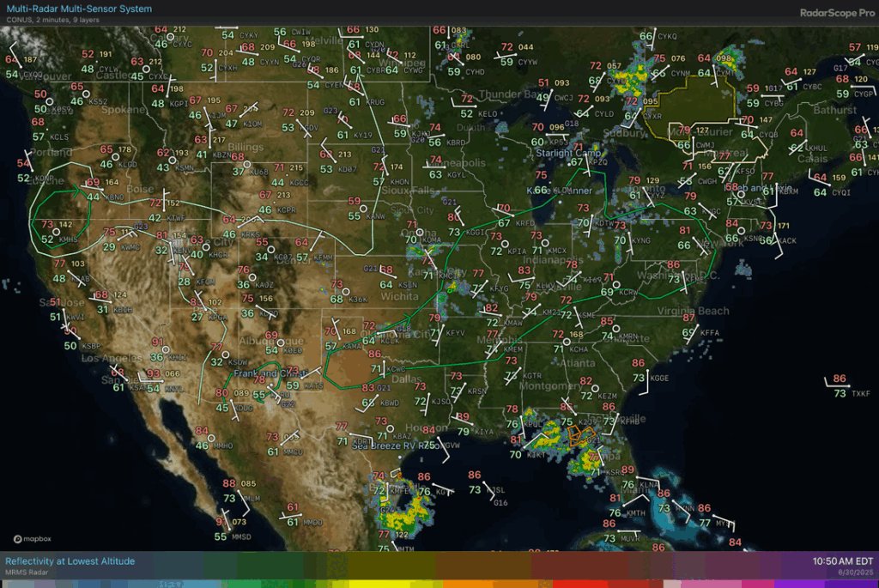Select the CYQI station label

pos(841,192)
